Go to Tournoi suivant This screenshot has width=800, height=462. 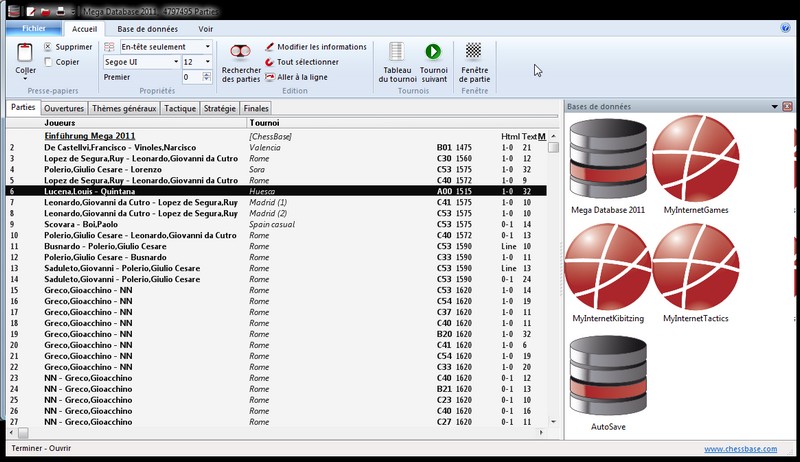pos(433,52)
